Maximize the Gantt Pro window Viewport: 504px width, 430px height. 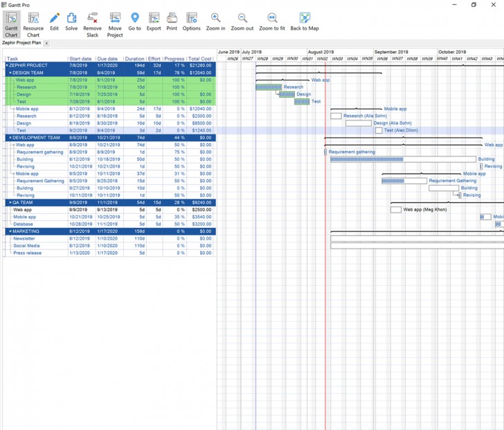(x=474, y=5)
